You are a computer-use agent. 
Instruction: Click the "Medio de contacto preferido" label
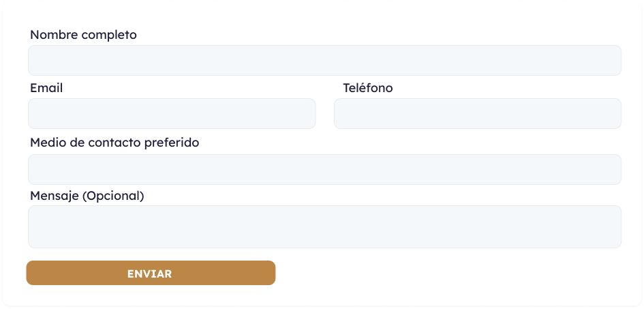point(114,143)
